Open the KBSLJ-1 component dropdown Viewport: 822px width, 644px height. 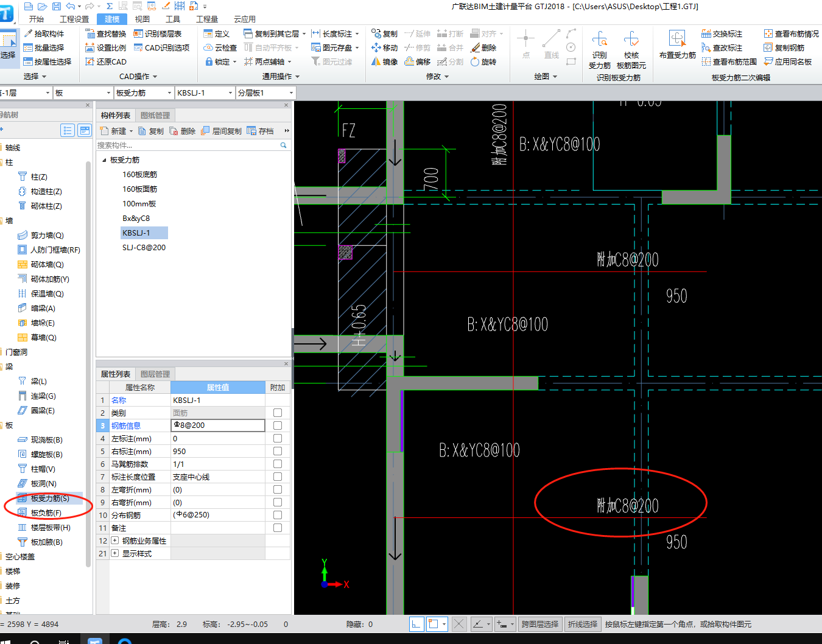pos(230,93)
